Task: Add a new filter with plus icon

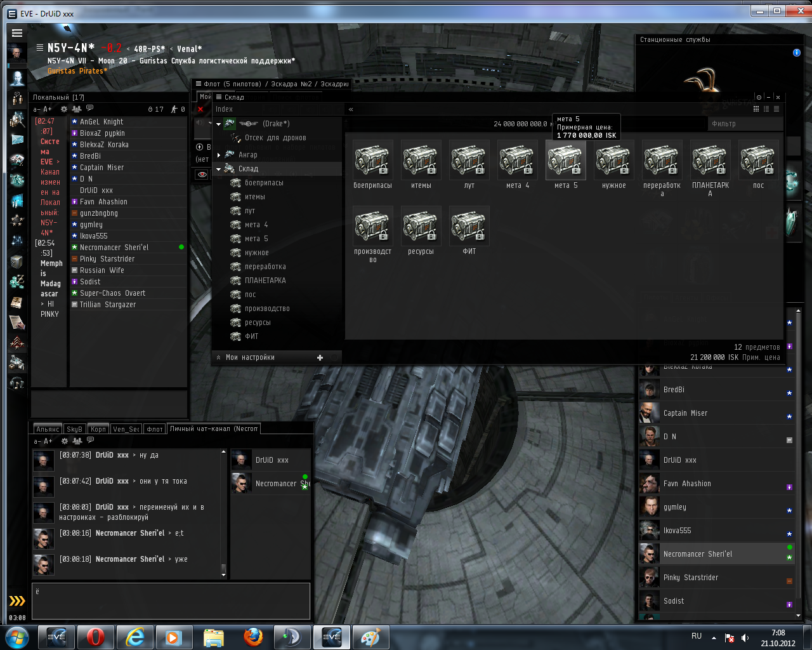Action: point(320,357)
